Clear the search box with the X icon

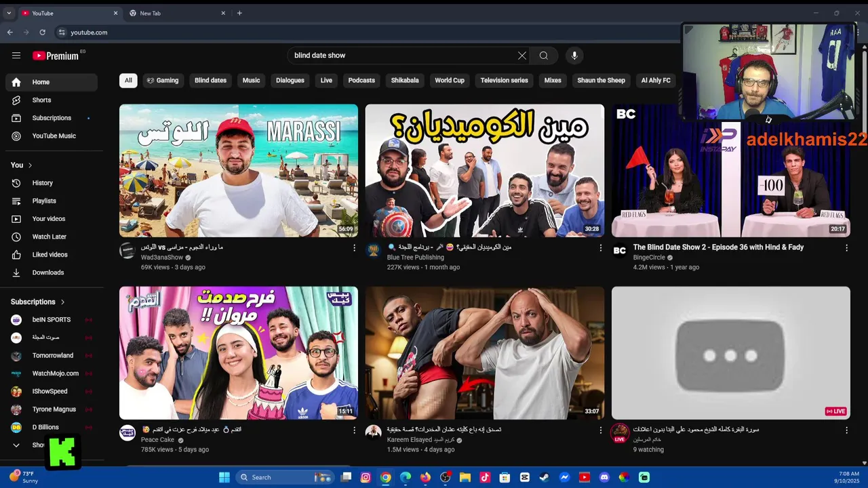coord(522,56)
